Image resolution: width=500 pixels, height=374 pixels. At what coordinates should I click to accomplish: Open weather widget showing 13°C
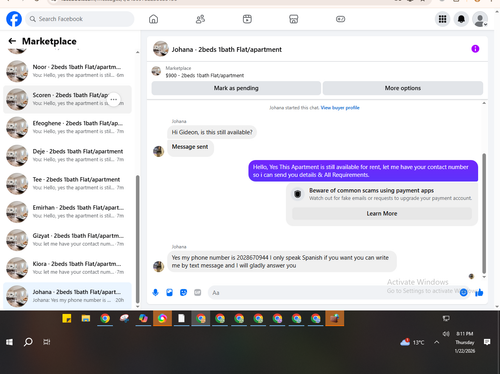click(412, 342)
